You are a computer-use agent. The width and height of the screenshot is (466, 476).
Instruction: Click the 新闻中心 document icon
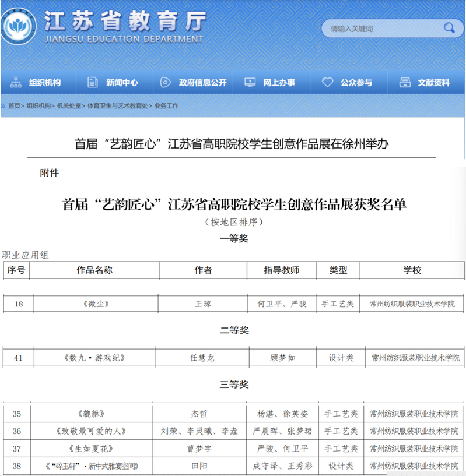click(x=93, y=83)
